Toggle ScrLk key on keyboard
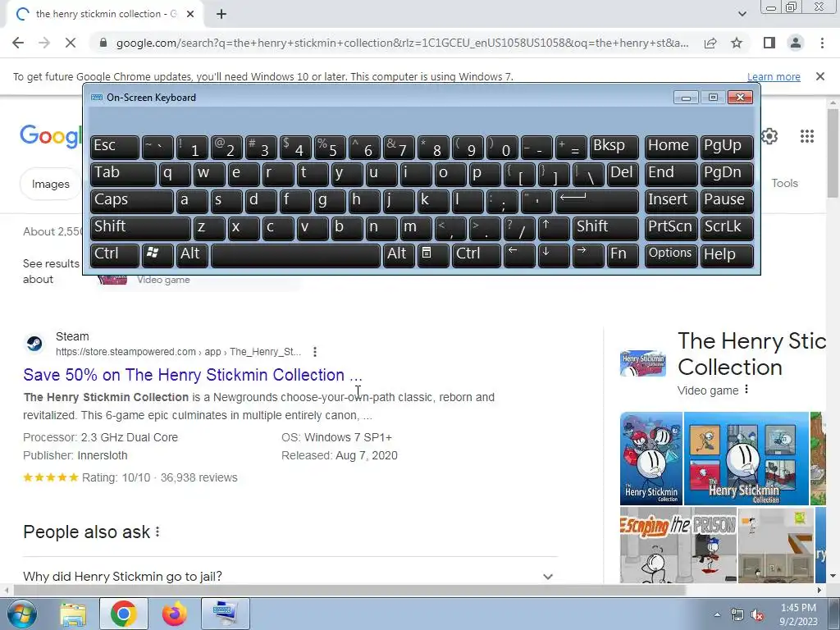The width and height of the screenshot is (840, 630). tap(727, 228)
